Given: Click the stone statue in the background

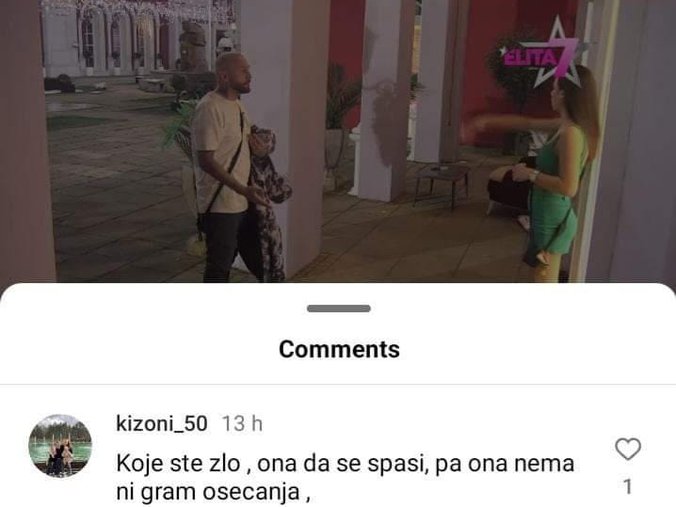Looking at the screenshot, I should 193,45.
